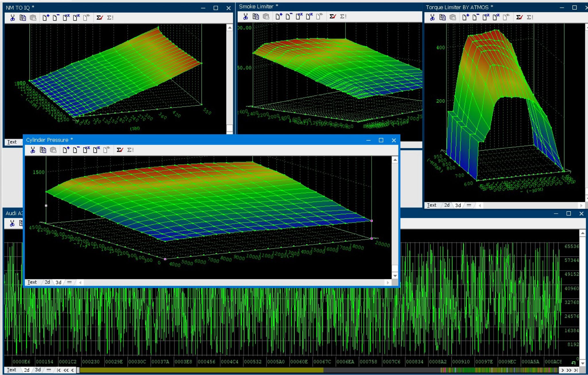Switch Cylinder Pressure view to Text tab
The width and height of the screenshot is (588, 375).
[32, 282]
